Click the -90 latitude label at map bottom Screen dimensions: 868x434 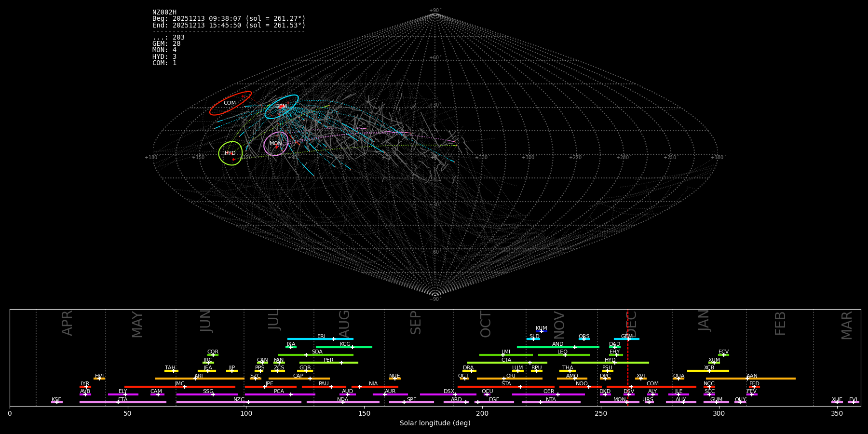click(x=434, y=299)
